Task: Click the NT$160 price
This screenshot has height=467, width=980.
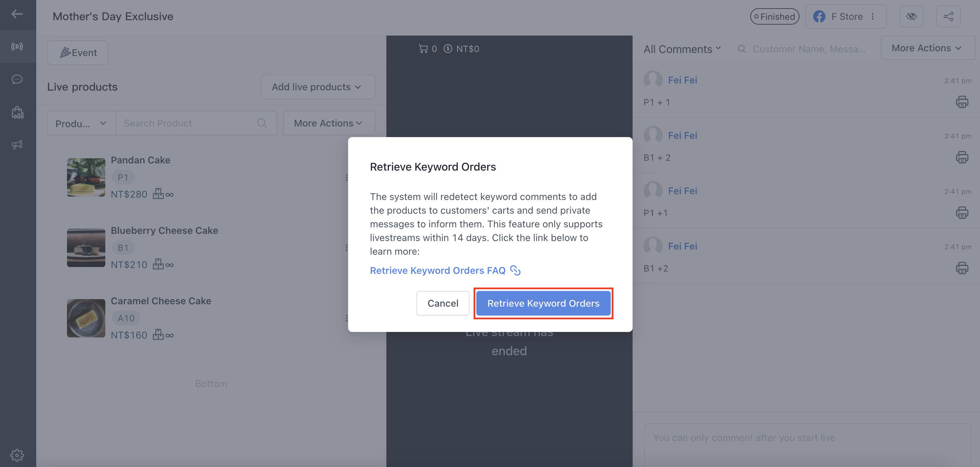Action: click(129, 335)
